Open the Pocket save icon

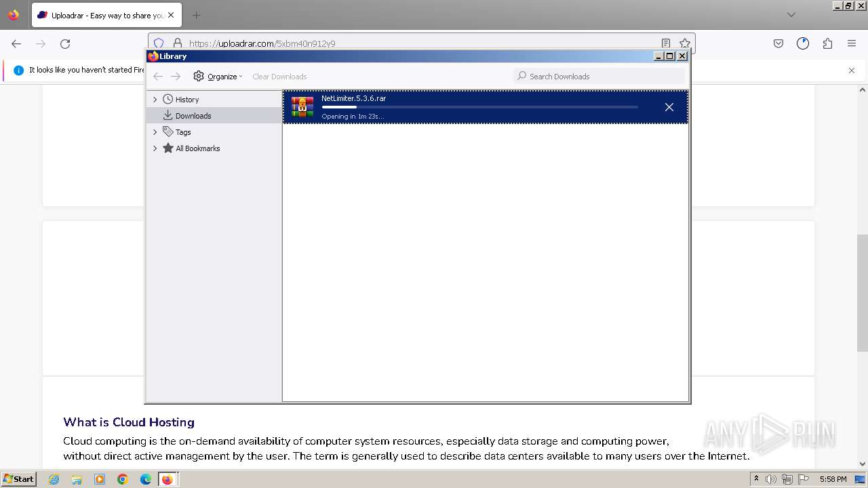778,43
